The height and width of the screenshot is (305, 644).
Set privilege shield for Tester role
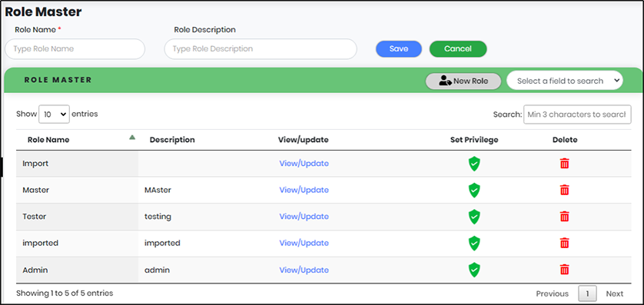(474, 217)
